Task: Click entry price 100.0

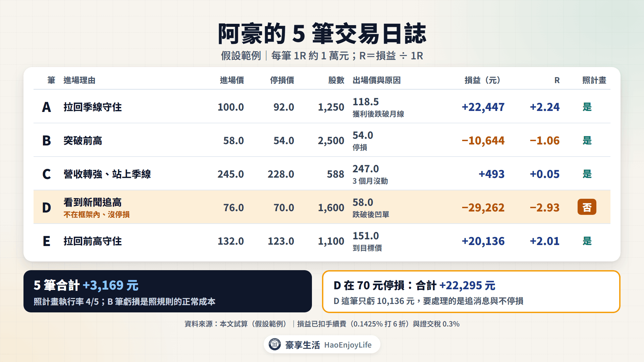Action: (x=231, y=107)
